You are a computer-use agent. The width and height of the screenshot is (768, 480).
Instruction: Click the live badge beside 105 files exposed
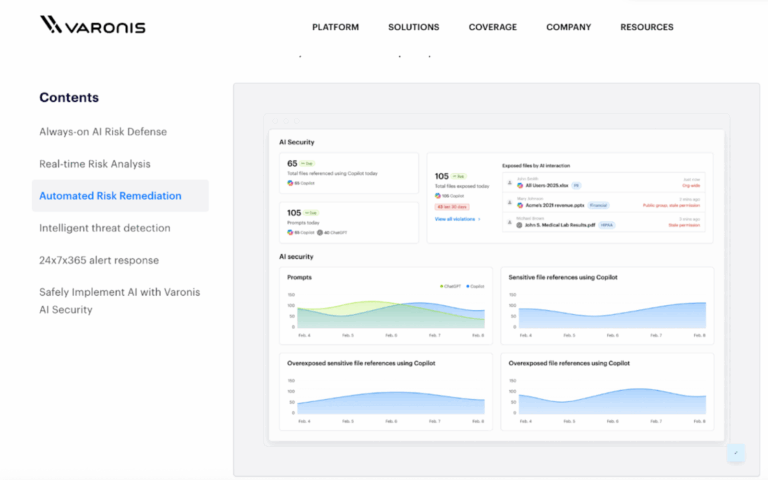[x=459, y=176]
